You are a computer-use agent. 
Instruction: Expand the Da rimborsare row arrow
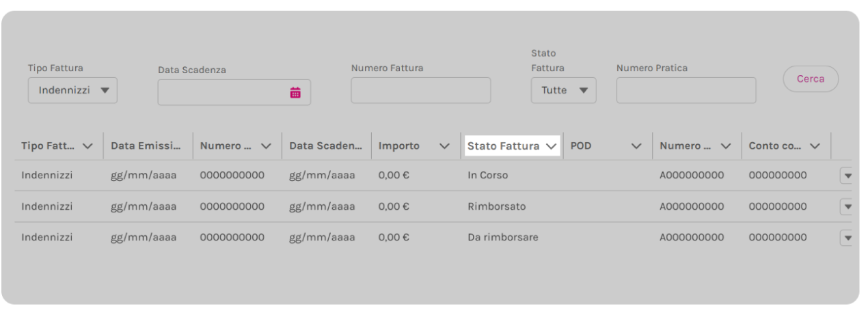[848, 238]
